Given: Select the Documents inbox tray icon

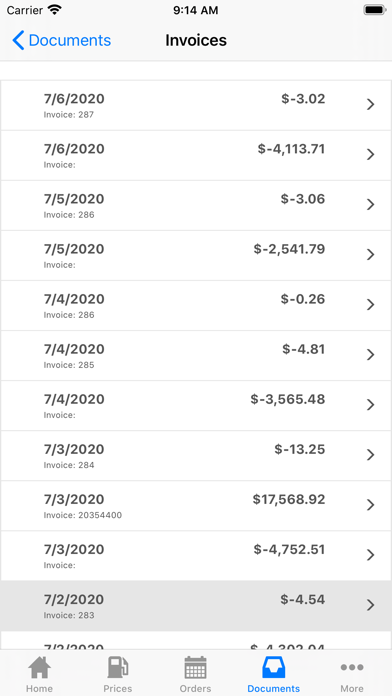Looking at the screenshot, I should 273,667.
